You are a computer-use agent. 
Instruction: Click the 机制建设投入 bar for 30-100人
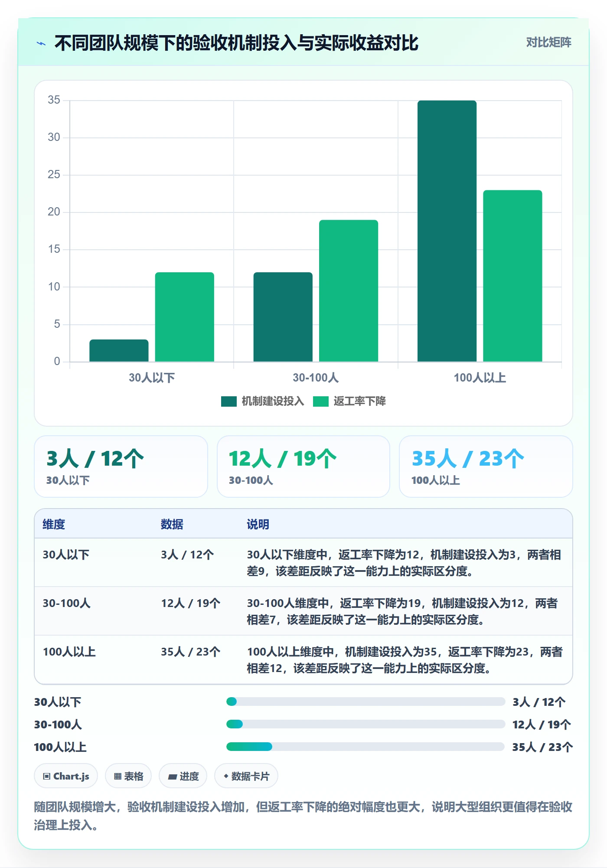(x=283, y=317)
